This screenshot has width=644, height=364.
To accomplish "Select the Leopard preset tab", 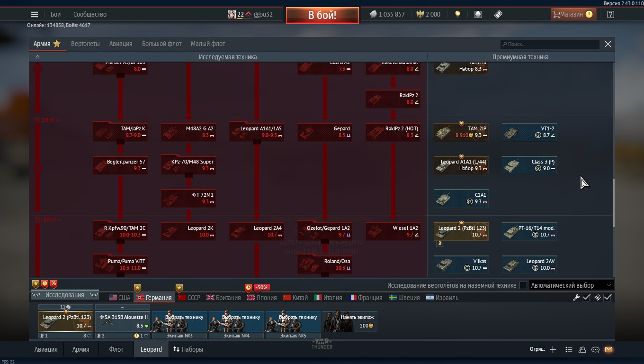I will coord(151,349).
